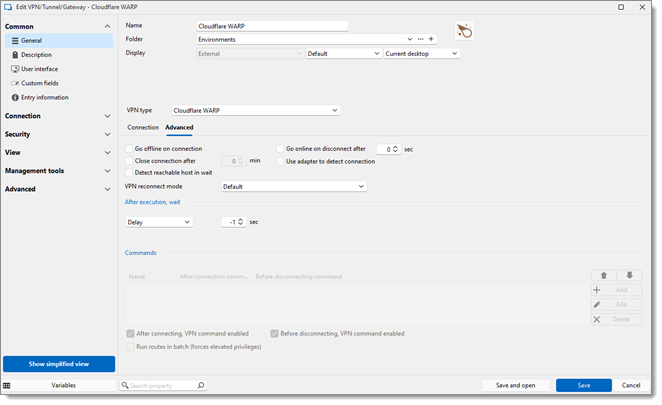Select the General sidebar item
This screenshot has height=405, width=662.
(59, 41)
